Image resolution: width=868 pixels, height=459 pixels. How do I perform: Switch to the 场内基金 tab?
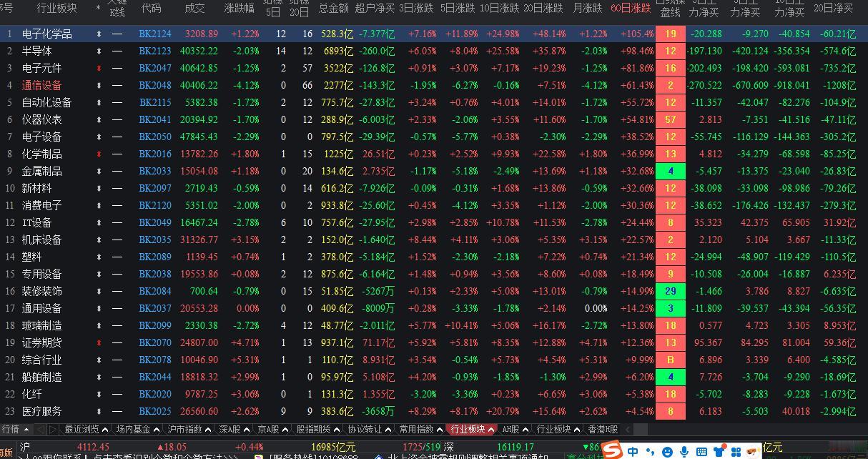134,430
